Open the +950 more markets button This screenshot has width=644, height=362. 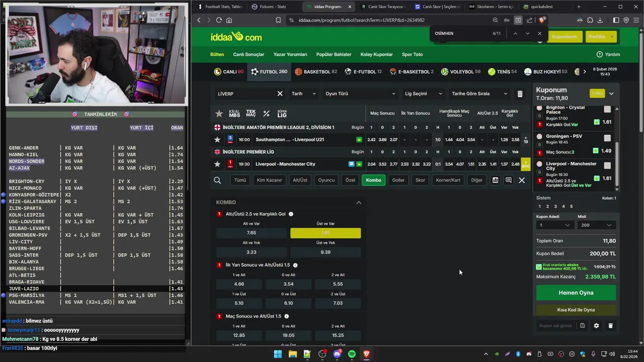point(526,164)
